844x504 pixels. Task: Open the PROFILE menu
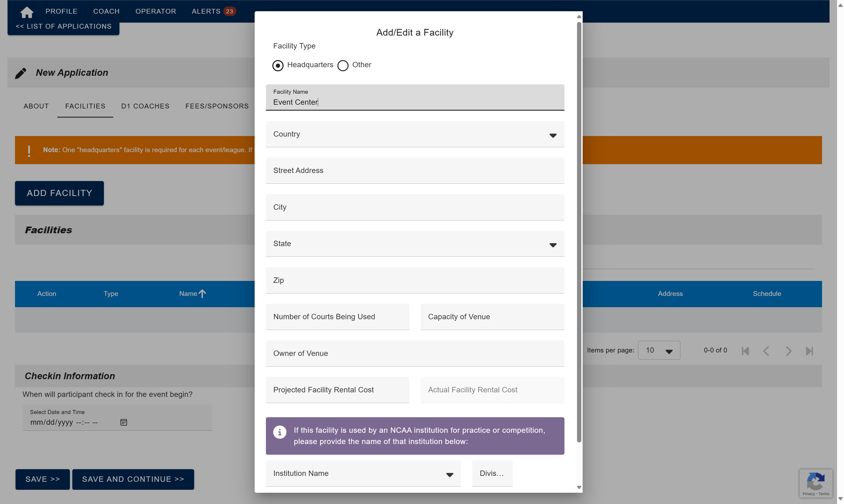[61, 12]
